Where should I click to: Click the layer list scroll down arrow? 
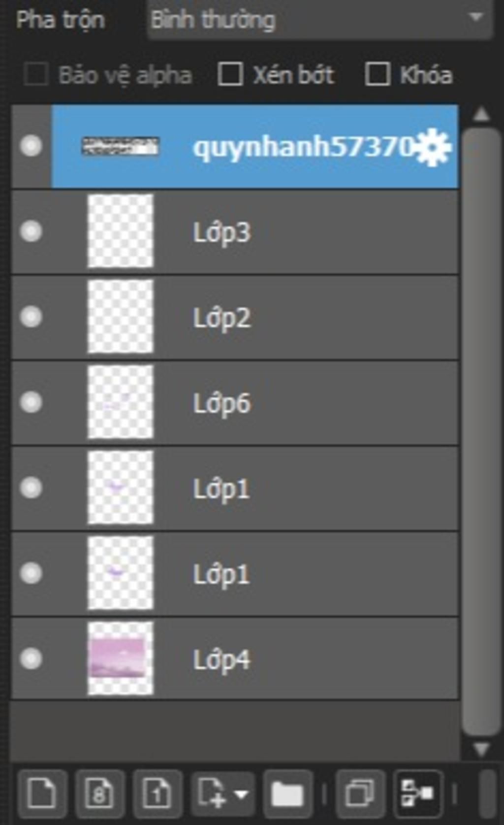(481, 750)
